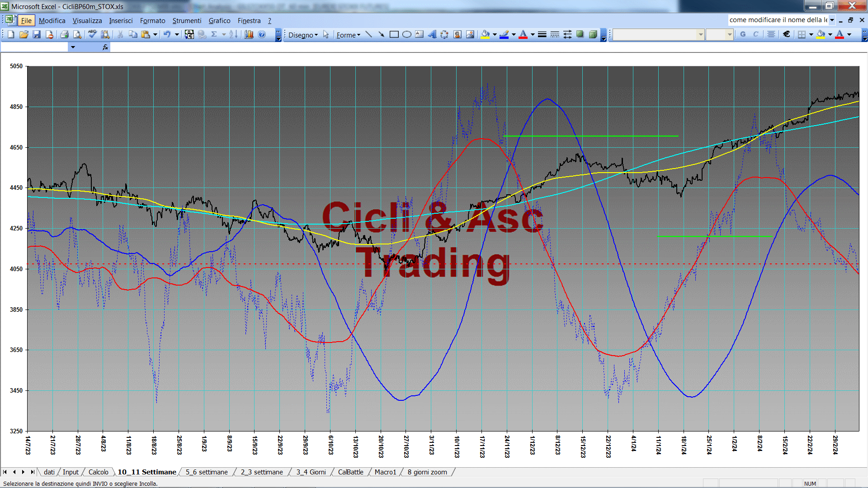
Task: Select the Select Objects arrow pointer tool
Action: pos(326,35)
